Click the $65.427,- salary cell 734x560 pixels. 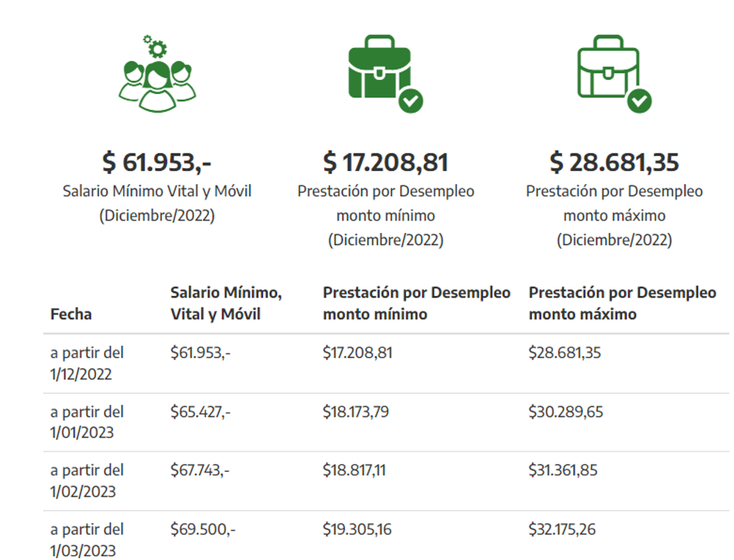coord(201,412)
